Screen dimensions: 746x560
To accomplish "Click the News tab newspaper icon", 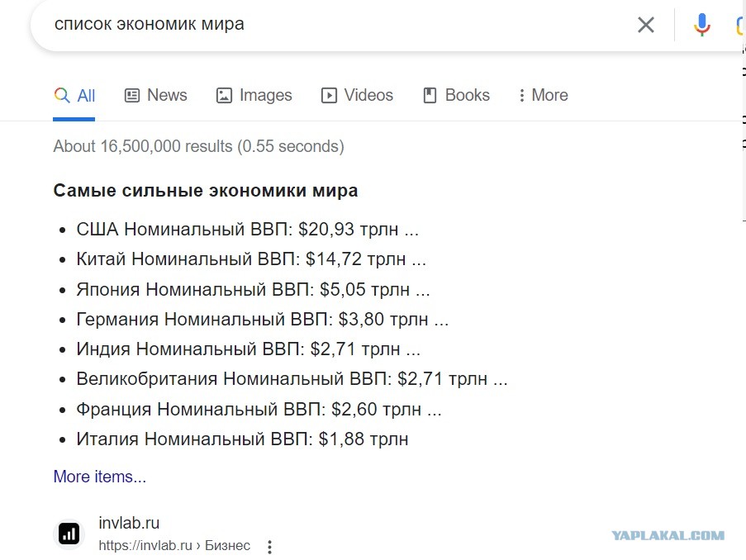I will [132, 96].
